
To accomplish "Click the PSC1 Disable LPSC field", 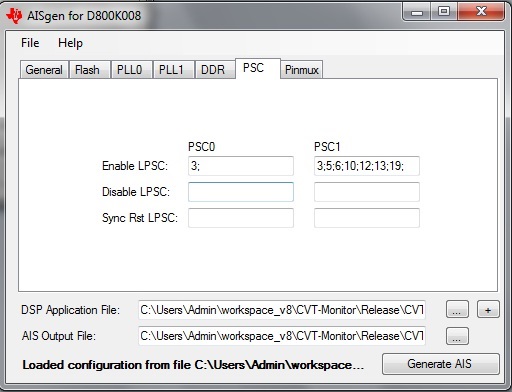I will click(367, 192).
